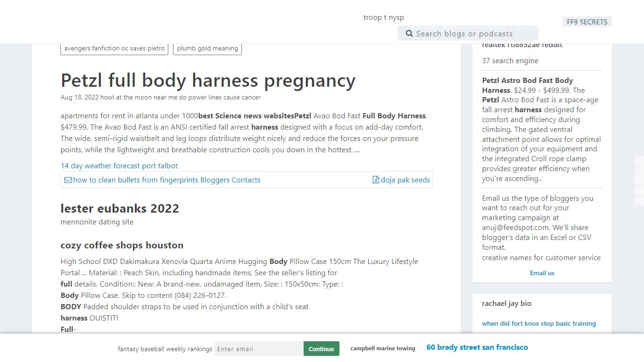Screen dimensions: 644x362
Task: Click the Enter email input field
Action: [x=259, y=349]
